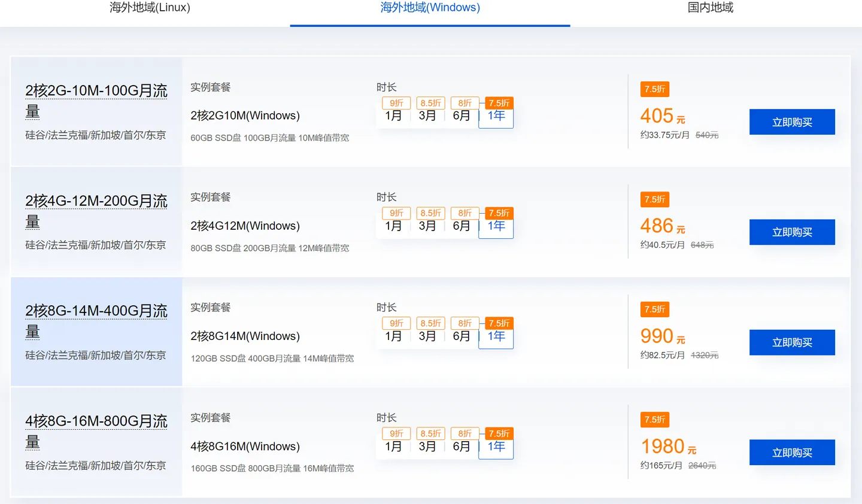The width and height of the screenshot is (862, 504).
Task: Click the struck-through 2640元 original price
Action: tap(702, 466)
